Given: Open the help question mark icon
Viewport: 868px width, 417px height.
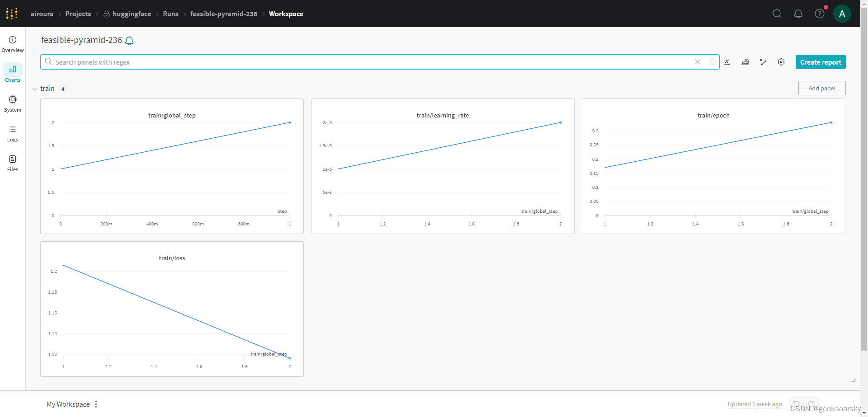Looking at the screenshot, I should [x=820, y=14].
